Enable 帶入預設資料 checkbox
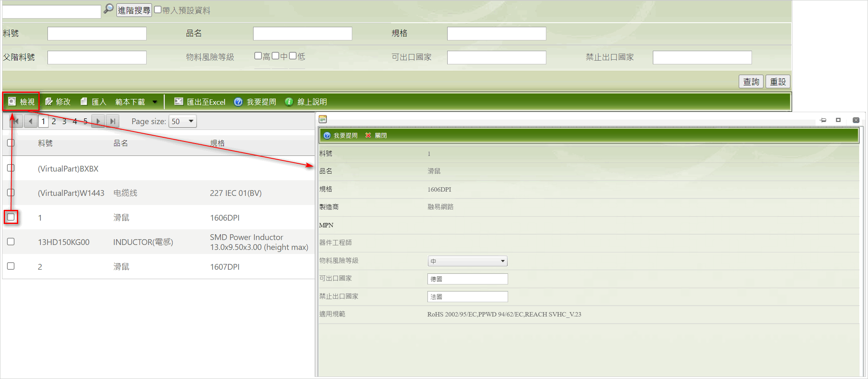868x379 pixels. [x=158, y=9]
